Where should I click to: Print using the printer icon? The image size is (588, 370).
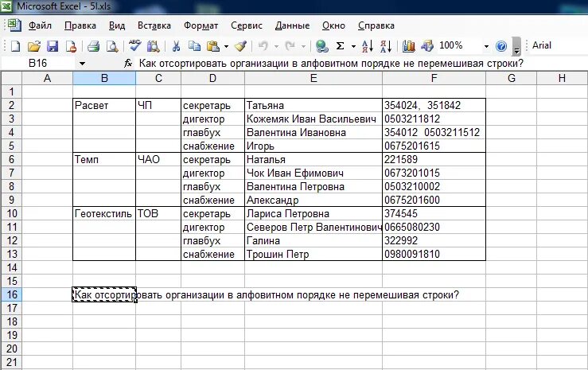(x=93, y=46)
